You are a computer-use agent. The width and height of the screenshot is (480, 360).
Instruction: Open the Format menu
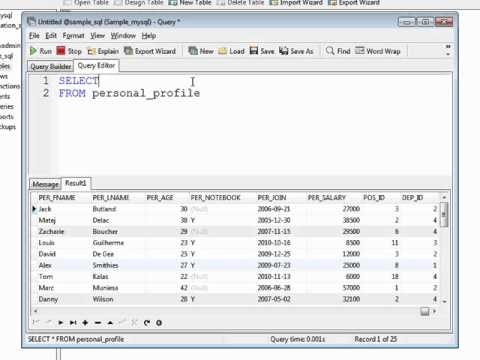73,36
